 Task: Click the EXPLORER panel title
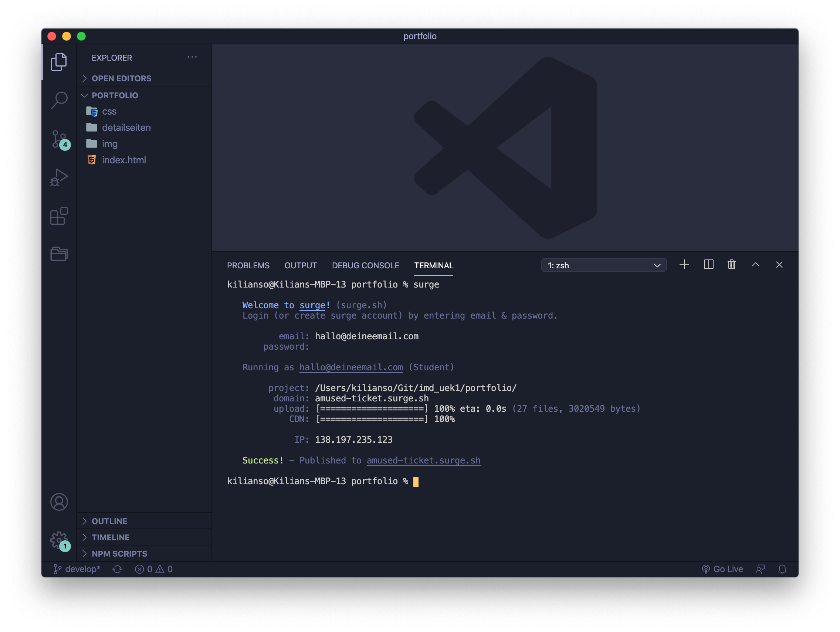pyautogui.click(x=112, y=58)
